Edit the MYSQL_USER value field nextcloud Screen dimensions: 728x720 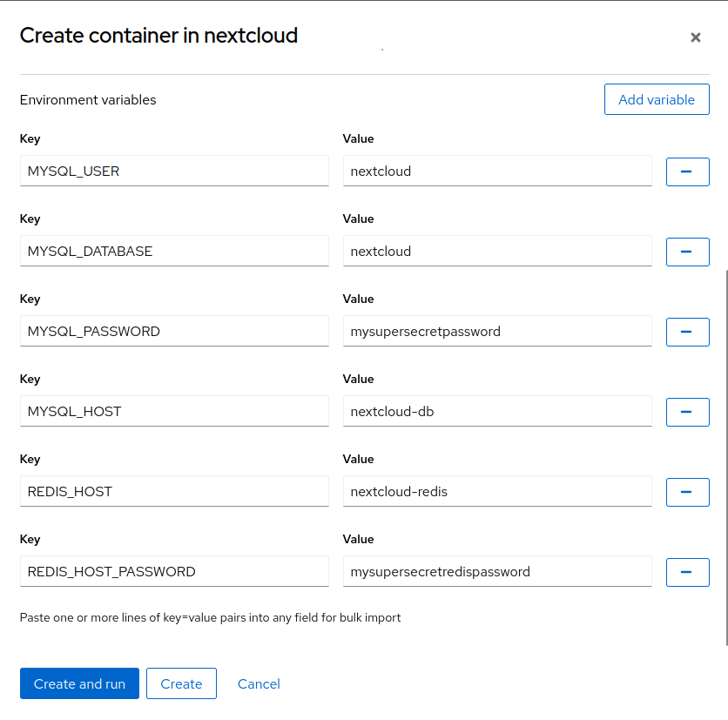coord(497,172)
